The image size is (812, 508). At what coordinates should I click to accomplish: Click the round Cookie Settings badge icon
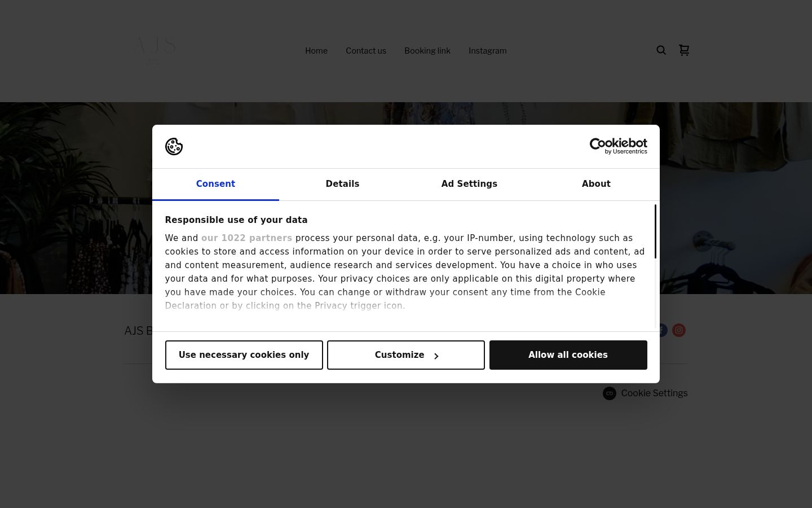tap(610, 393)
